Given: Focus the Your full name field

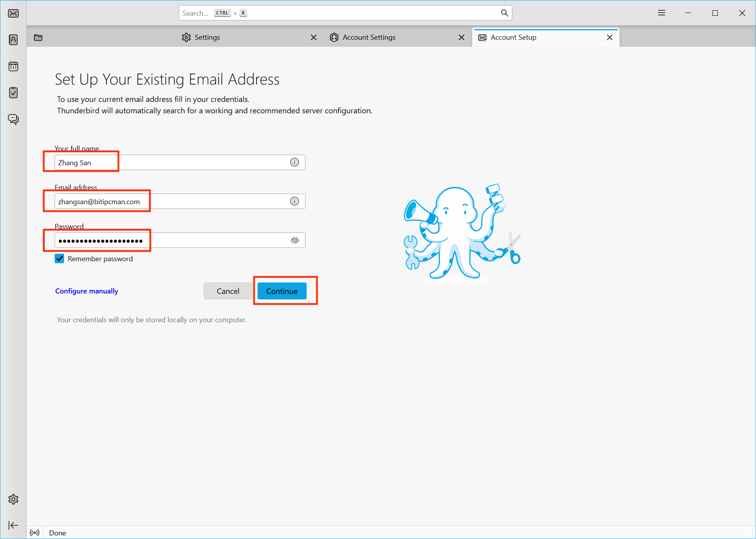Looking at the screenshot, I should point(180,162).
